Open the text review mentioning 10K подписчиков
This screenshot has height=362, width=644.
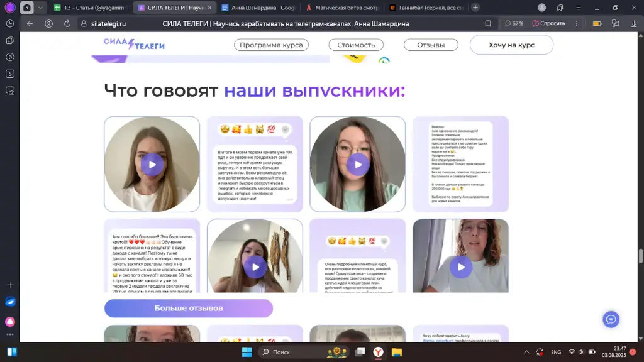(255, 164)
